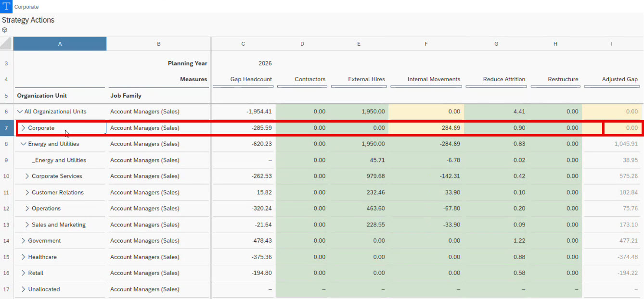
Task: Expand the Government organization unit
Action: [x=23, y=241]
